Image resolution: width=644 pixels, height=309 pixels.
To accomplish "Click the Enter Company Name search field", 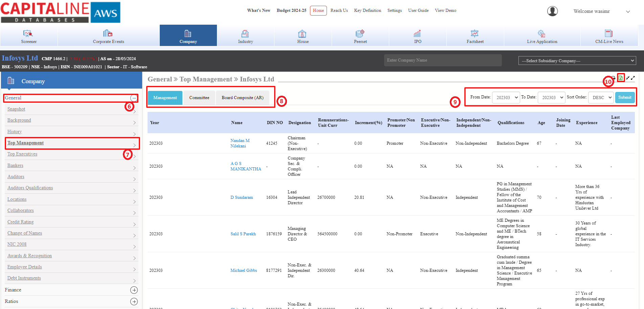I will [x=443, y=60].
